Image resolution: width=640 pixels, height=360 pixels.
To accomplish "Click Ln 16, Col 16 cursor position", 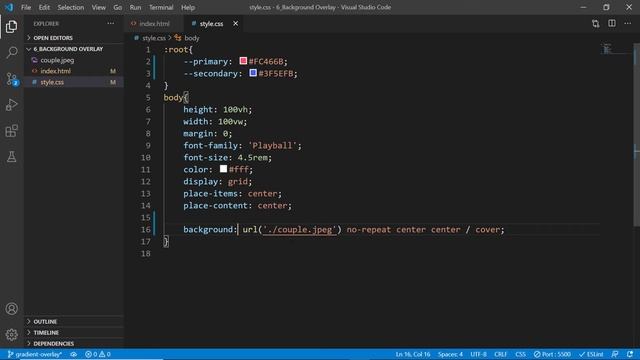I will (x=413, y=354).
